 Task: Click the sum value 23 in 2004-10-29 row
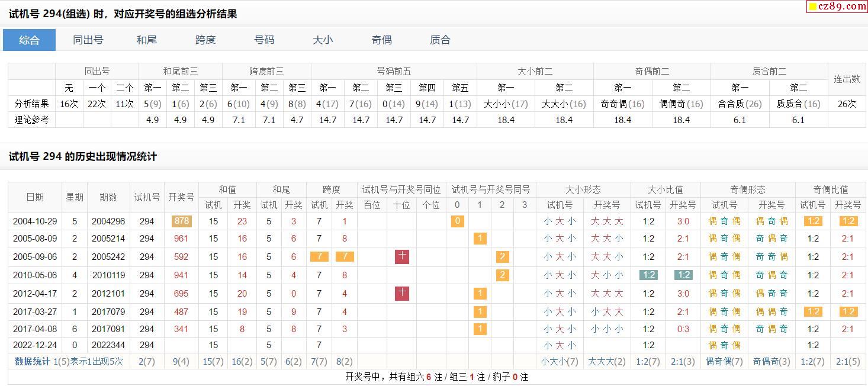click(x=242, y=221)
